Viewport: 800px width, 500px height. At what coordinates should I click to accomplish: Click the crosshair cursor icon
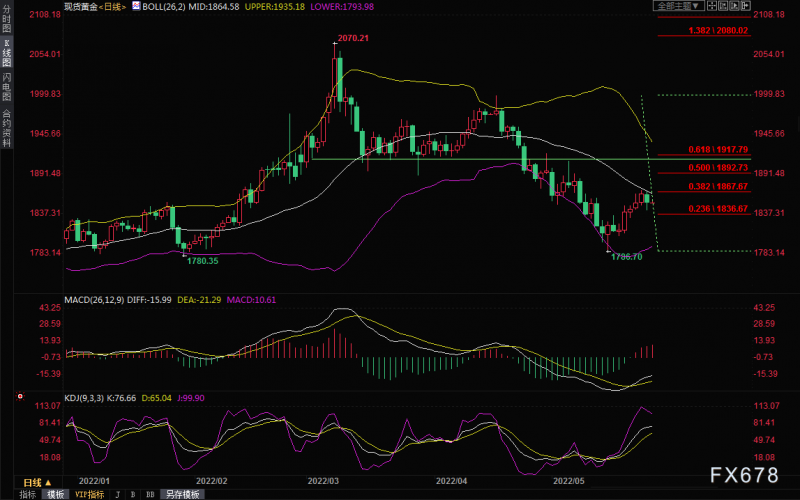712,6
